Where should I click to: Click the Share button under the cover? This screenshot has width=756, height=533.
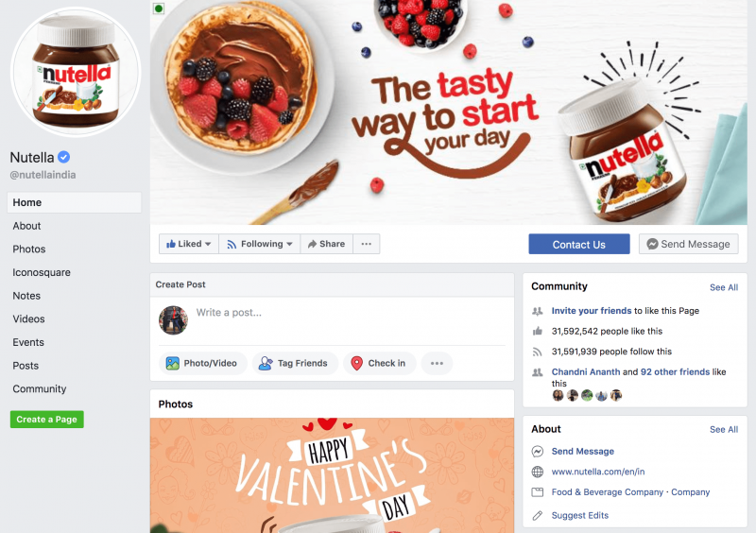click(327, 244)
